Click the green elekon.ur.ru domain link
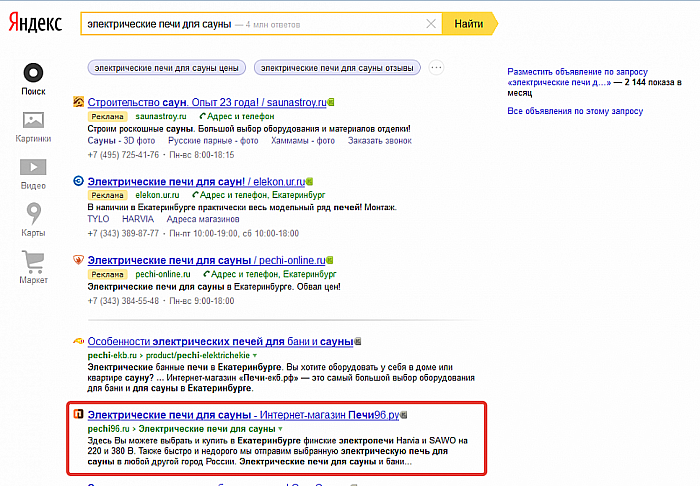The height and width of the screenshot is (486, 700). 157,195
